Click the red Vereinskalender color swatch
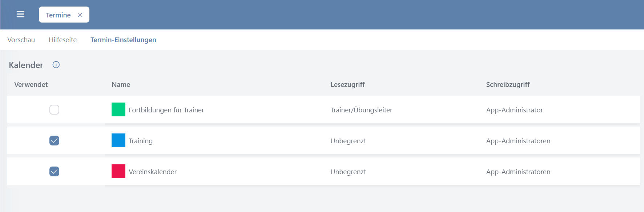 coord(118,171)
